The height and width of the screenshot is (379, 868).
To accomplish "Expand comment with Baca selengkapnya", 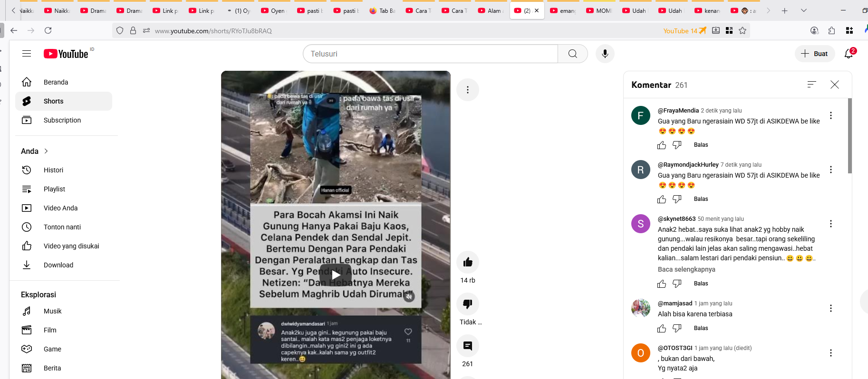I will click(686, 269).
